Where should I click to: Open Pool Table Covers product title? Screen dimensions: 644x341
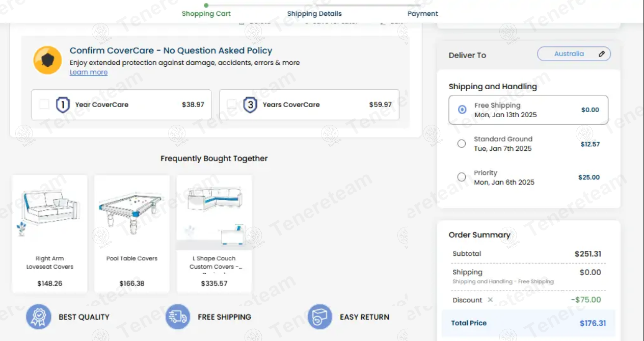click(x=132, y=258)
